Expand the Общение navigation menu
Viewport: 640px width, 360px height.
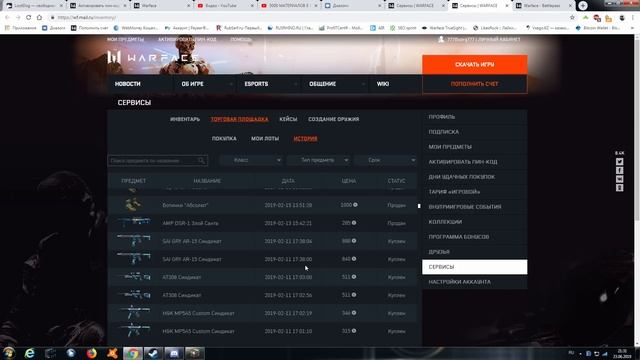[x=335, y=84]
